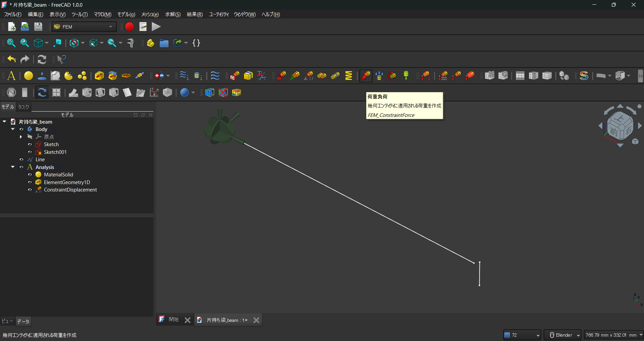Open the メッシュ(e) menu
644x341 pixels.
click(x=150, y=14)
